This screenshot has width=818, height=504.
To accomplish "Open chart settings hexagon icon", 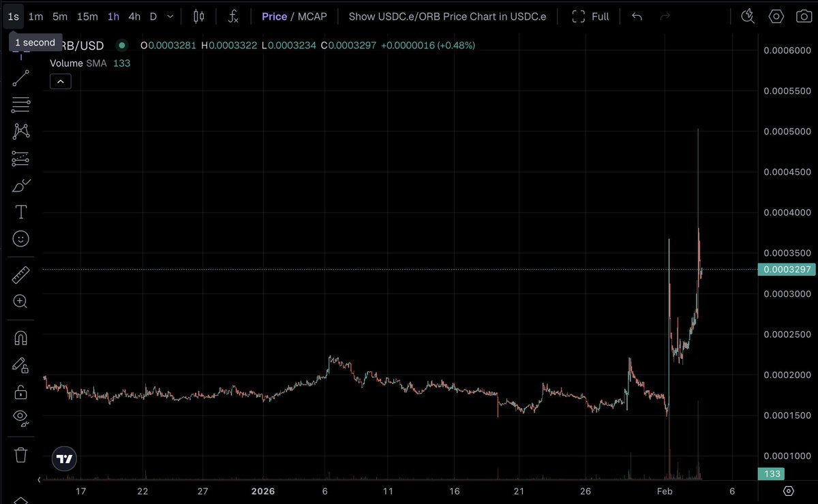I will click(776, 16).
